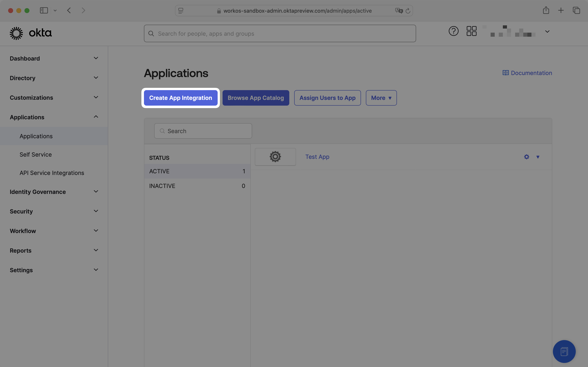Click the Documentation book icon
The height and width of the screenshot is (367, 588).
[x=506, y=73]
